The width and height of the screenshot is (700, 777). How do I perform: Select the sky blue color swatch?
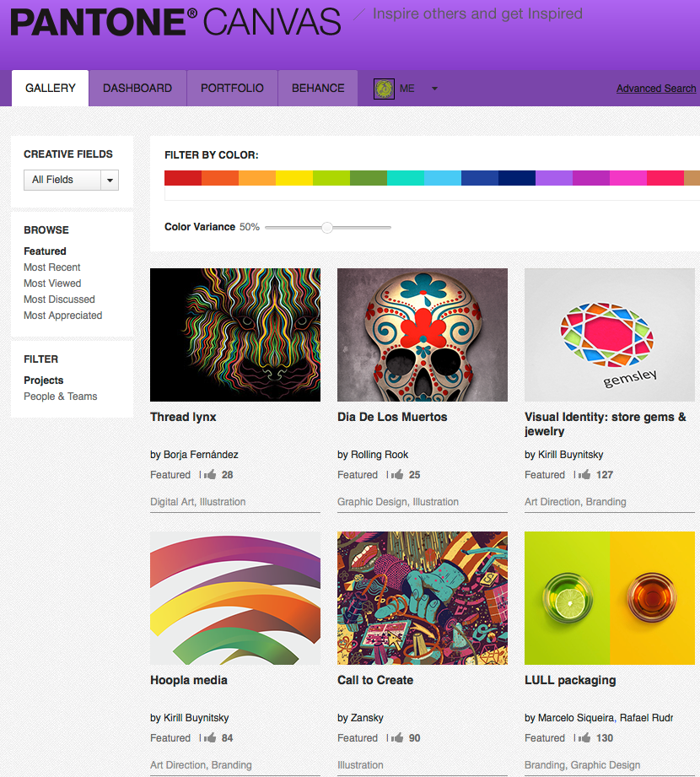tap(443, 178)
